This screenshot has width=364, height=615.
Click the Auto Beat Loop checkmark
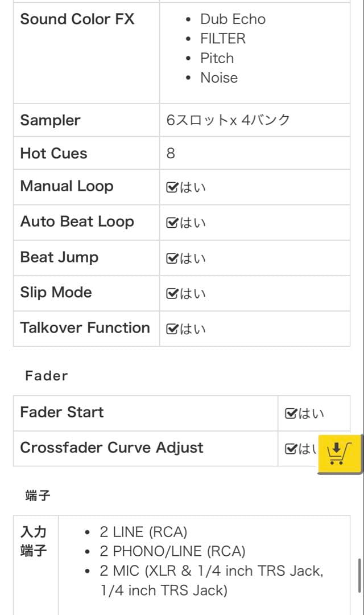pos(172,223)
